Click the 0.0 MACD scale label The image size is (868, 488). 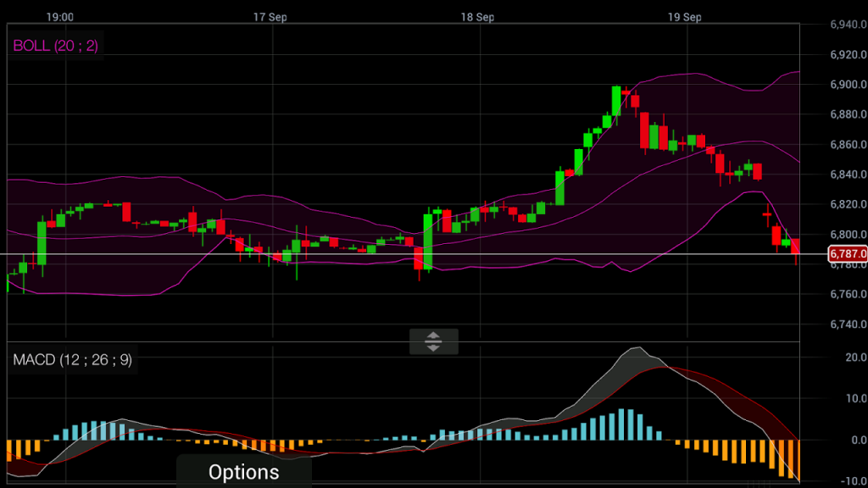859,440
